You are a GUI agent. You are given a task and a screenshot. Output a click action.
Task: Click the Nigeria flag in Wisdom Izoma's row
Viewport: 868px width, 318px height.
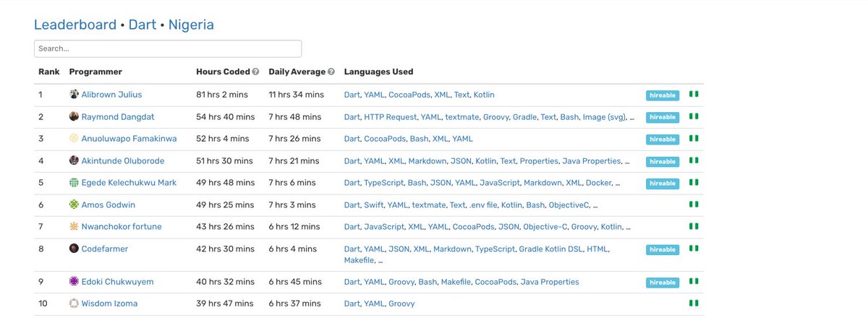[x=694, y=303]
